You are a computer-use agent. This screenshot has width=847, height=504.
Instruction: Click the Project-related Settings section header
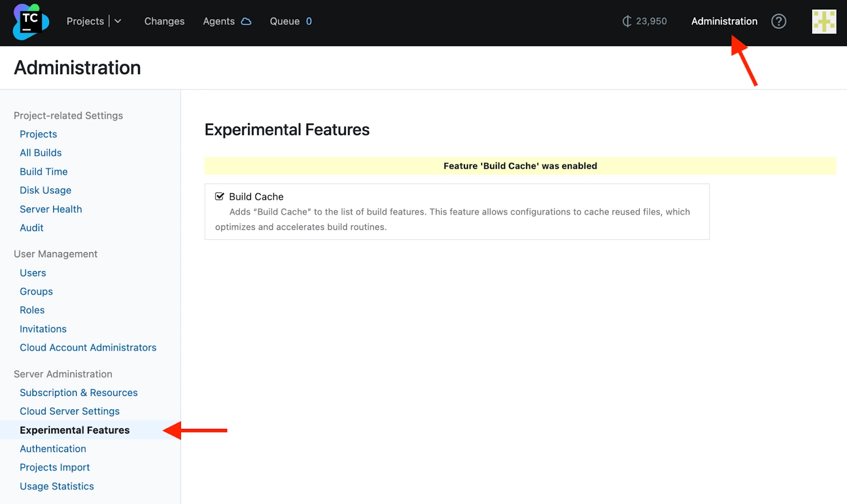(68, 115)
